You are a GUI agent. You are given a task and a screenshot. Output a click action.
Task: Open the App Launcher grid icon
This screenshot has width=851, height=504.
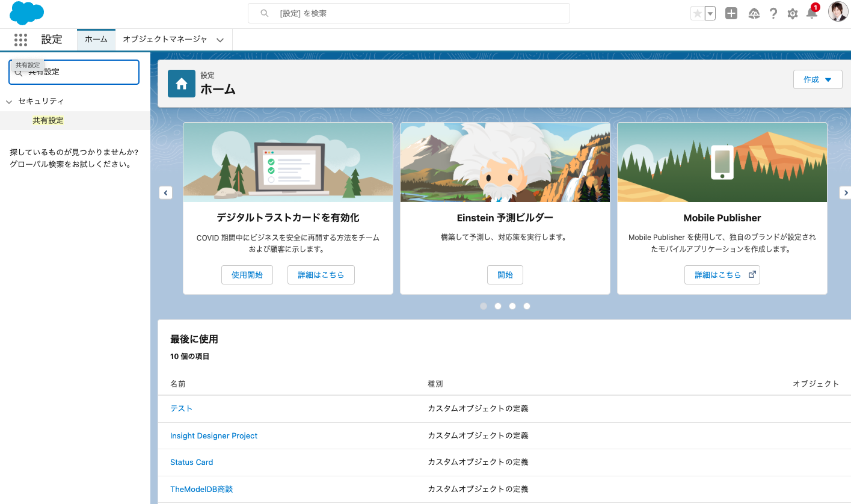coord(20,40)
